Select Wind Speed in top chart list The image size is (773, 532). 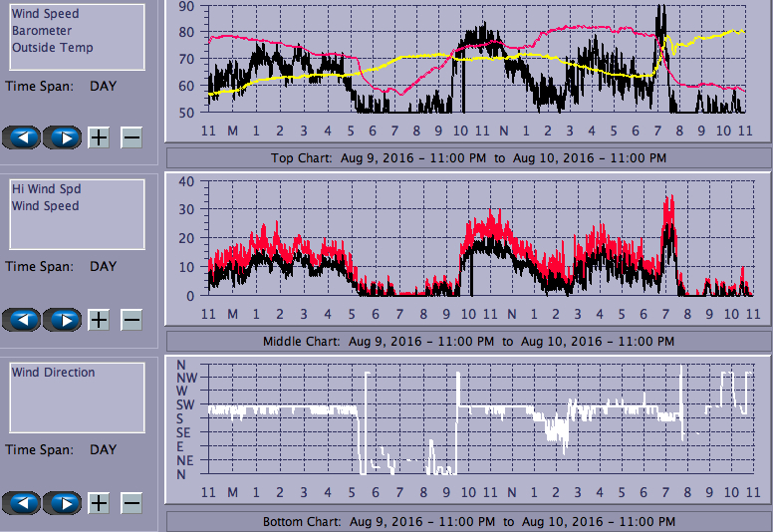pos(45,14)
